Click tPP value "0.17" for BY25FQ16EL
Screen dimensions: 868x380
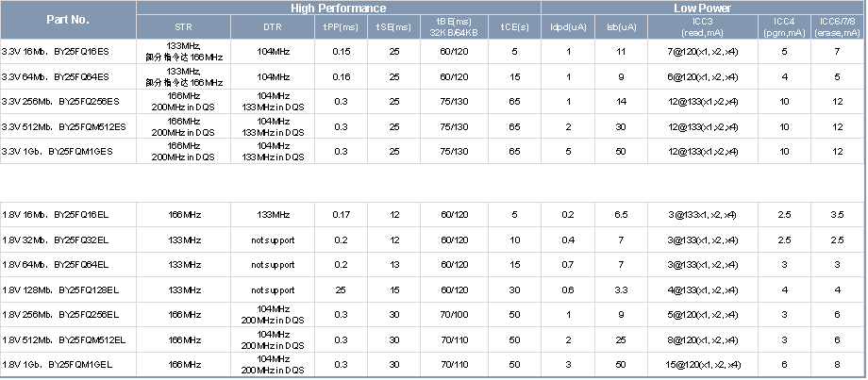tap(341, 215)
